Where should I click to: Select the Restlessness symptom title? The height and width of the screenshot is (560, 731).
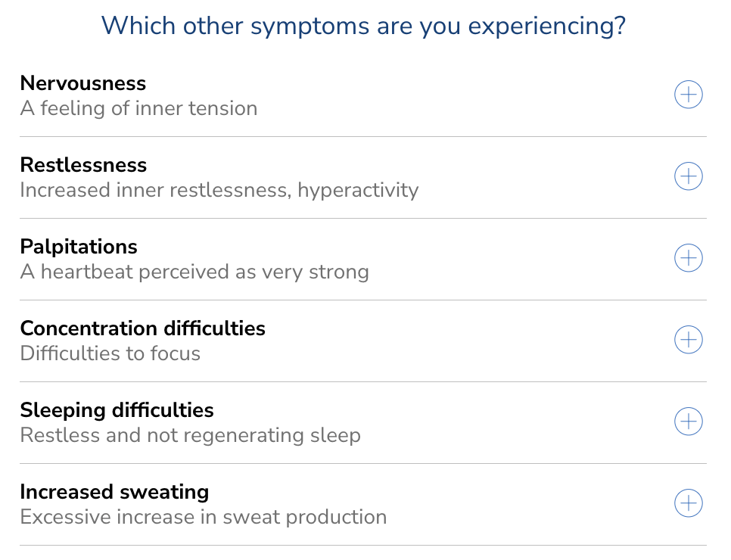[x=83, y=165]
